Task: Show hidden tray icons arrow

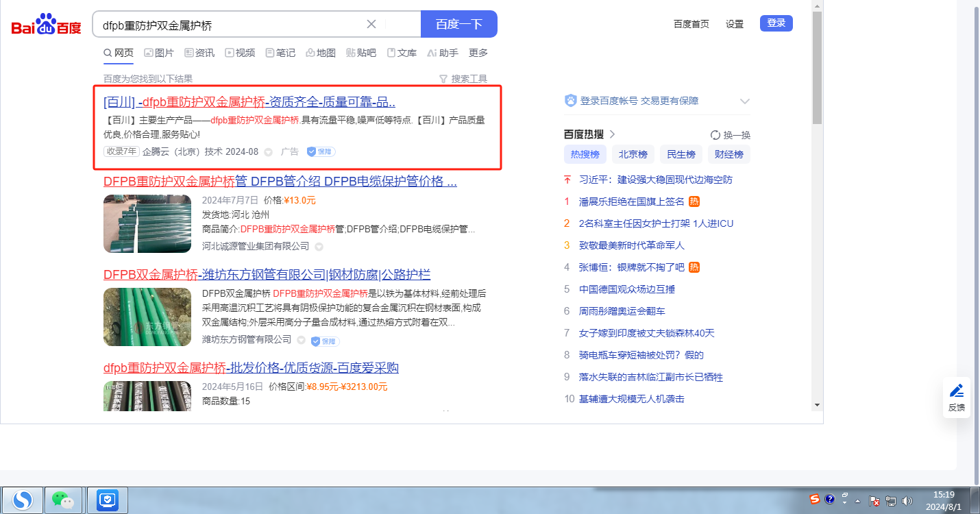Action: [858, 502]
